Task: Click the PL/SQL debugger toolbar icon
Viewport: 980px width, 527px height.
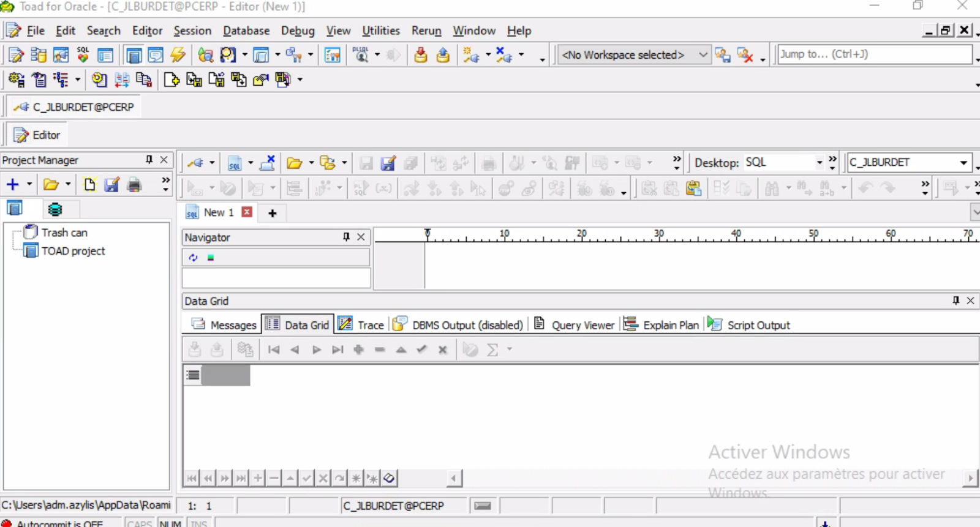Action: point(361,55)
